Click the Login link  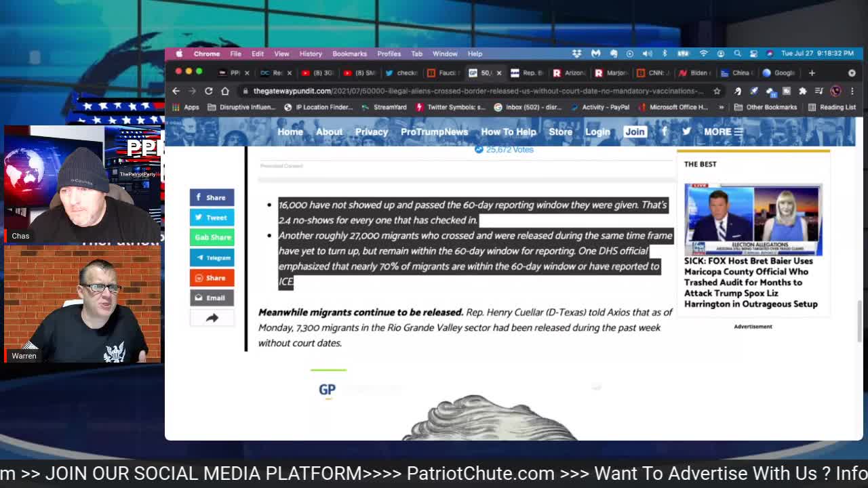(x=597, y=131)
